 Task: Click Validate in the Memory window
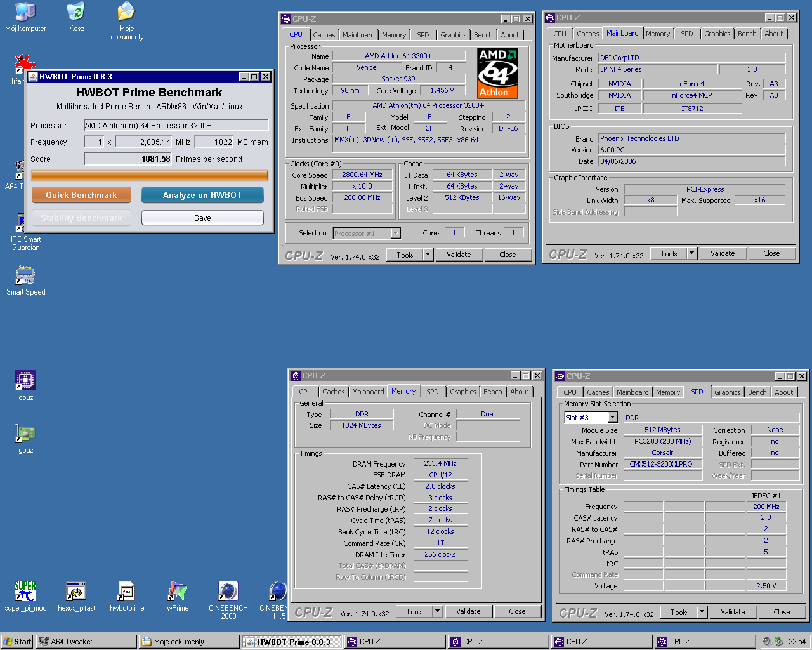[x=468, y=611]
